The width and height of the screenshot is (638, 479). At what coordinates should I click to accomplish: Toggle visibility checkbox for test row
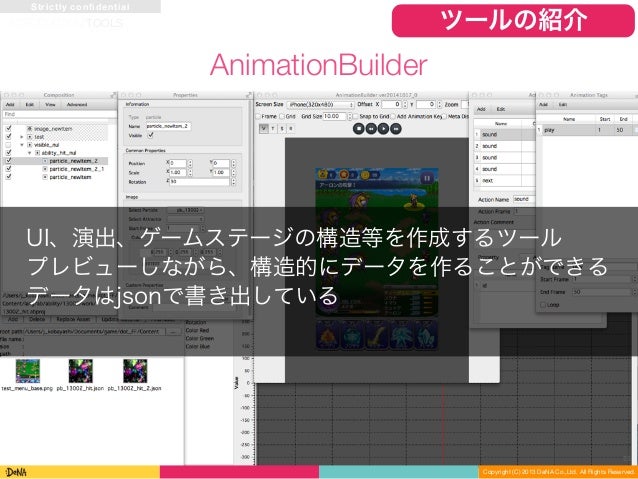(x=9, y=136)
